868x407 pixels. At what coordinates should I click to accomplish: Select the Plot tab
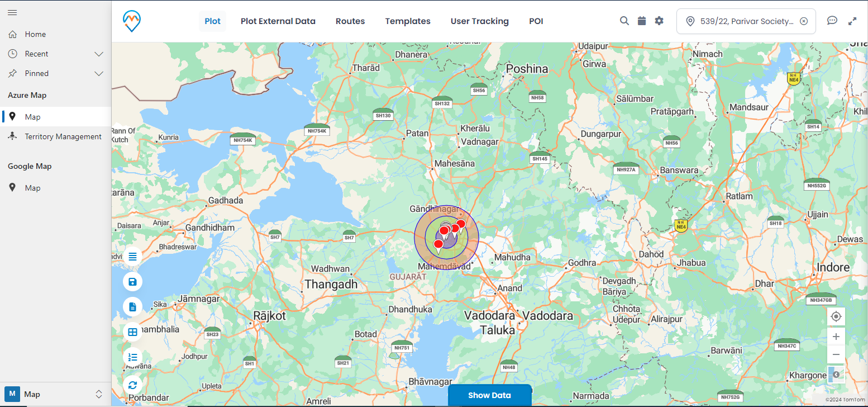pos(212,21)
